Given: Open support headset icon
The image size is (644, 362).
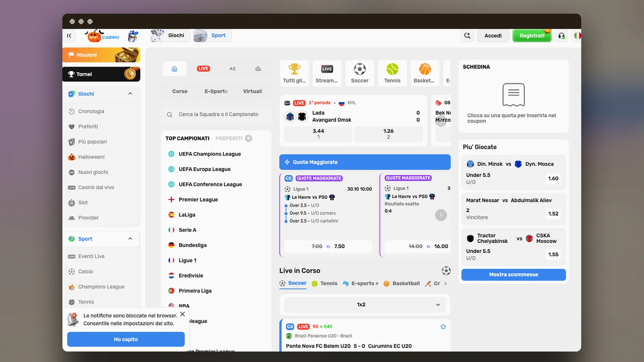Looking at the screenshot, I should (561, 35).
